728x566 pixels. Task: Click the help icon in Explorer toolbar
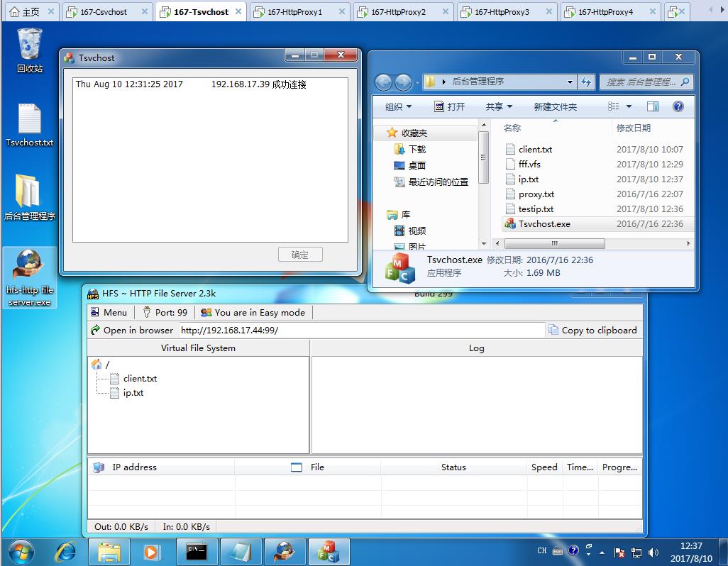click(x=678, y=106)
